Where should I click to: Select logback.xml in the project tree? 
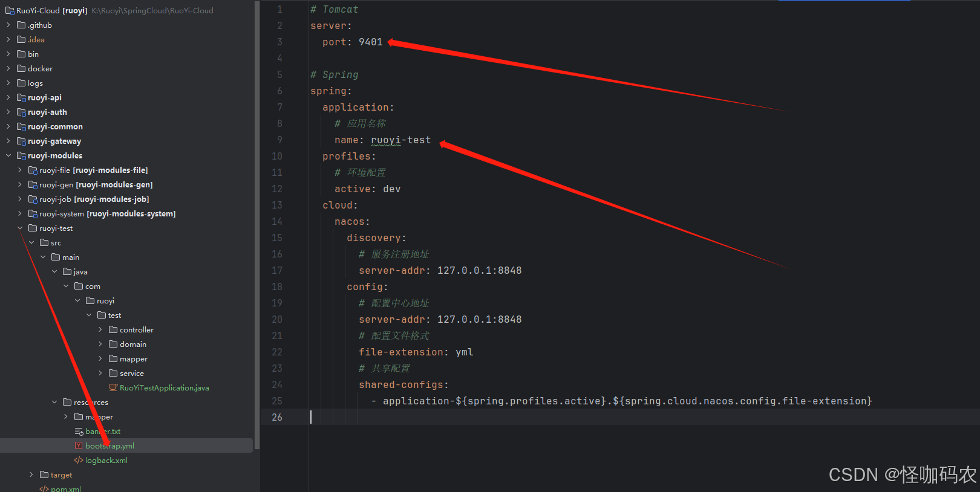pos(126,460)
